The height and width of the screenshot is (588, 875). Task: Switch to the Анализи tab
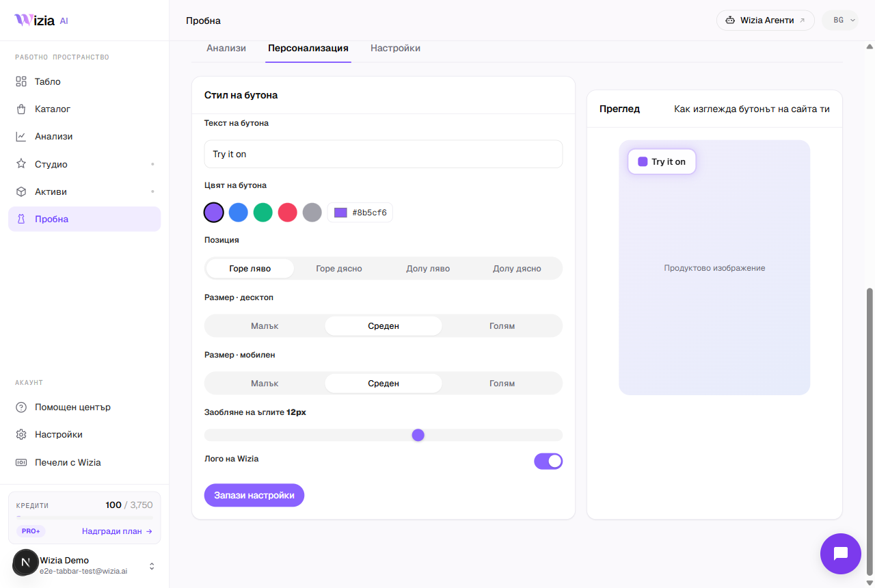tap(226, 49)
